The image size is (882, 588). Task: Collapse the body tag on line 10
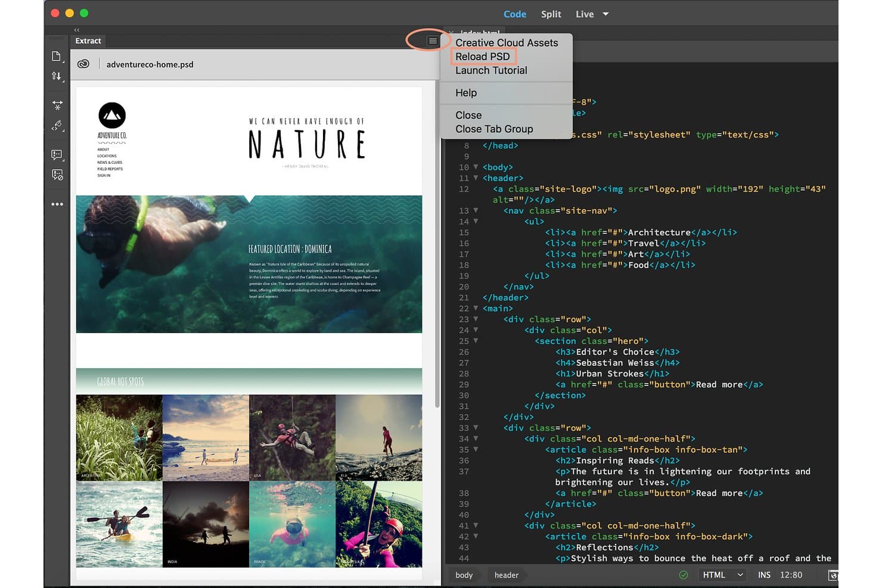(x=476, y=167)
